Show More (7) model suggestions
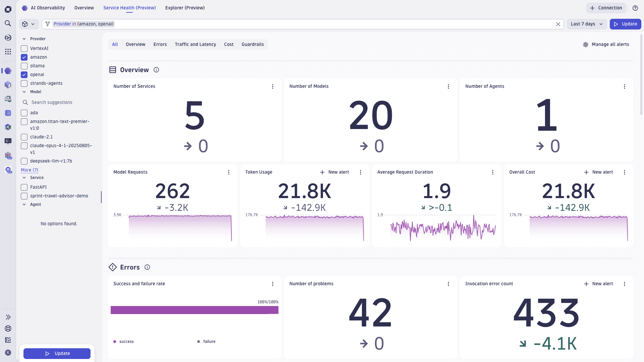Screen dimensions: 644x362 (x=29, y=170)
